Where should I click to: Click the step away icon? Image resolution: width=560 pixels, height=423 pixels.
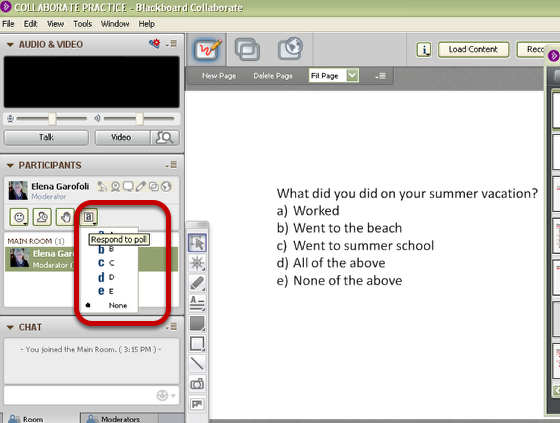click(42, 217)
